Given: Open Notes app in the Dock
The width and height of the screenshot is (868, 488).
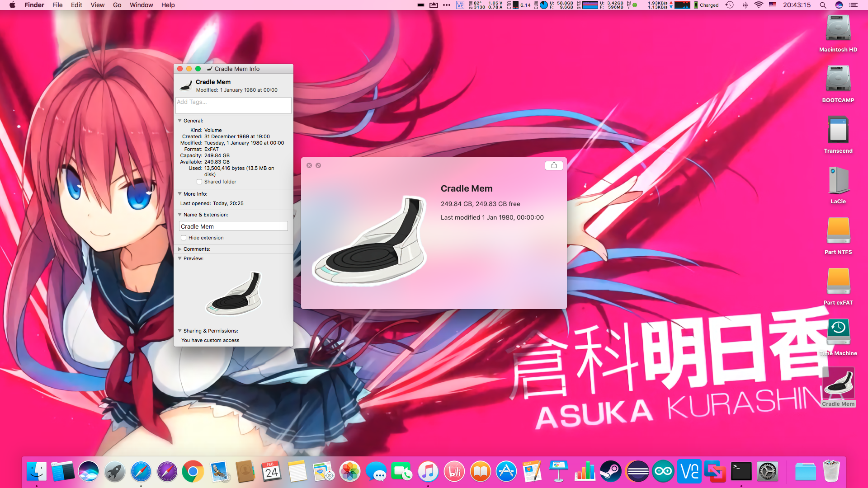Looking at the screenshot, I should 297,472.
